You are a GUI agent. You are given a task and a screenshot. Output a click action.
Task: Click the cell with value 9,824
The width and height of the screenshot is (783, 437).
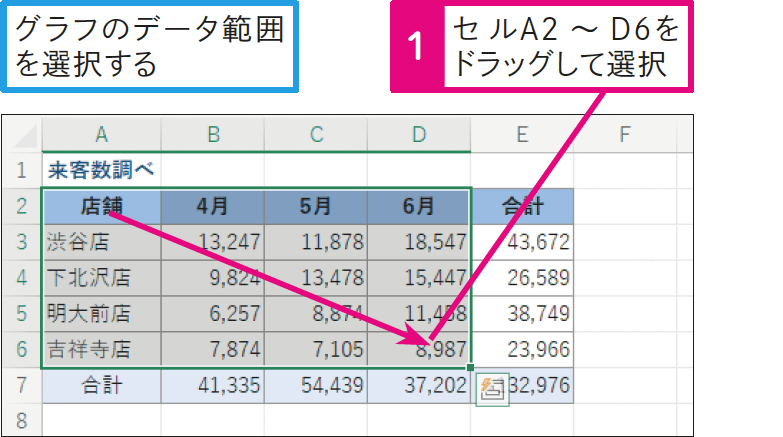pyautogui.click(x=213, y=278)
